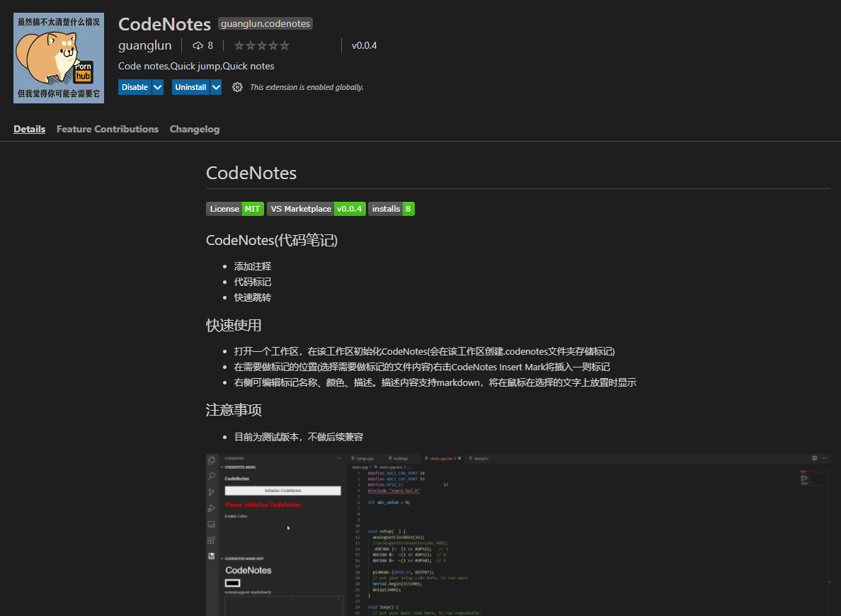The width and height of the screenshot is (841, 616).
Task: Click the 'Code notes,Quick jump,Quick notes' description
Action: coord(196,66)
